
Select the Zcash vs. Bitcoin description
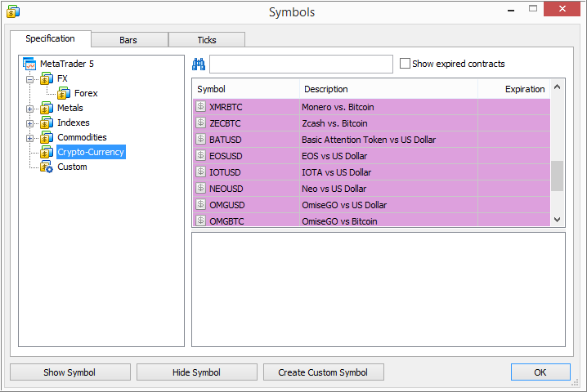(x=334, y=123)
